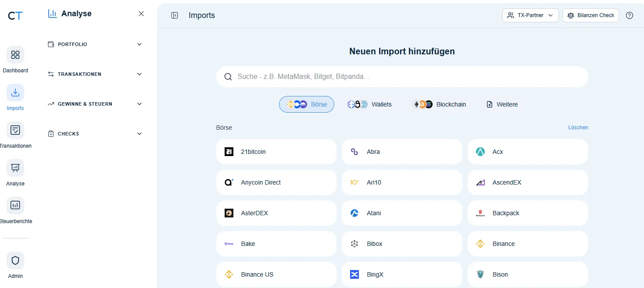Click the Löschen link
Image resolution: width=644 pixels, height=288 pixels.
click(x=578, y=128)
